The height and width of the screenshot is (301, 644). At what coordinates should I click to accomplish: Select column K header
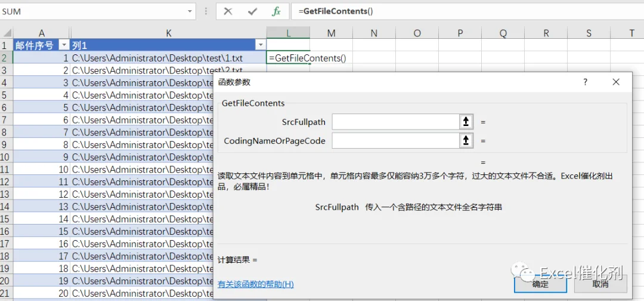[x=168, y=33]
